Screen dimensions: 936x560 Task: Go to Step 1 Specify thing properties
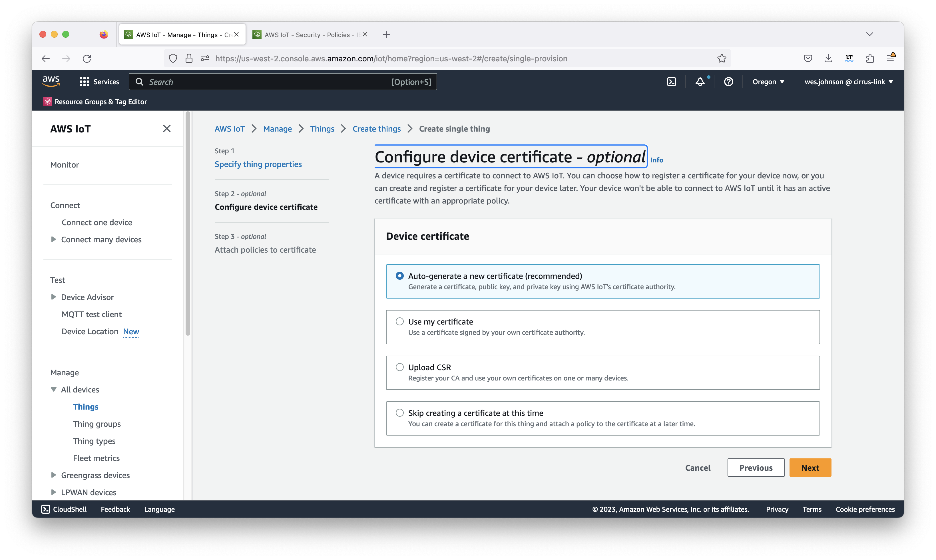click(258, 164)
